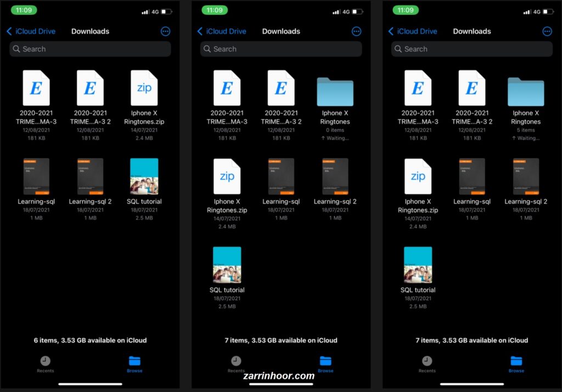Tap the ellipsis menu icon on the middle screen

pyautogui.click(x=356, y=31)
